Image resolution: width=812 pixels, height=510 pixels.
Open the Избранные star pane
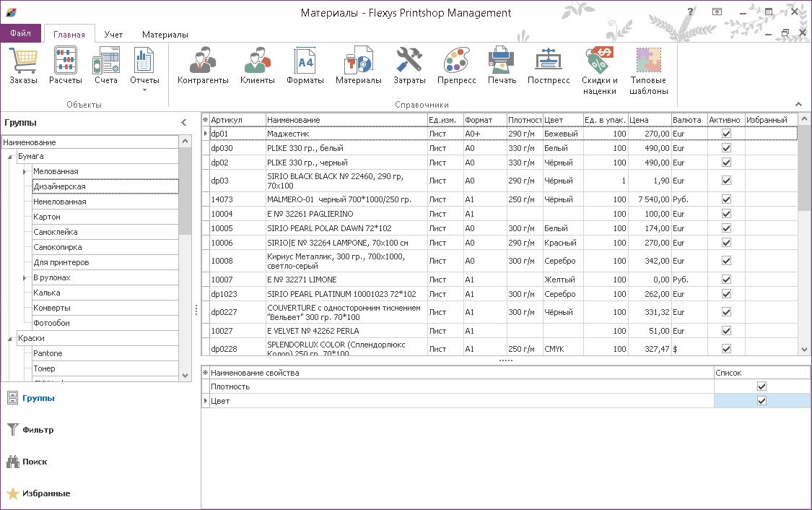pyautogui.click(x=38, y=493)
